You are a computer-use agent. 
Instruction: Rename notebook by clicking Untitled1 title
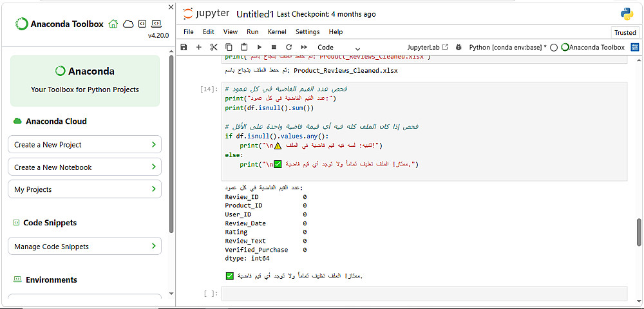pyautogui.click(x=255, y=14)
